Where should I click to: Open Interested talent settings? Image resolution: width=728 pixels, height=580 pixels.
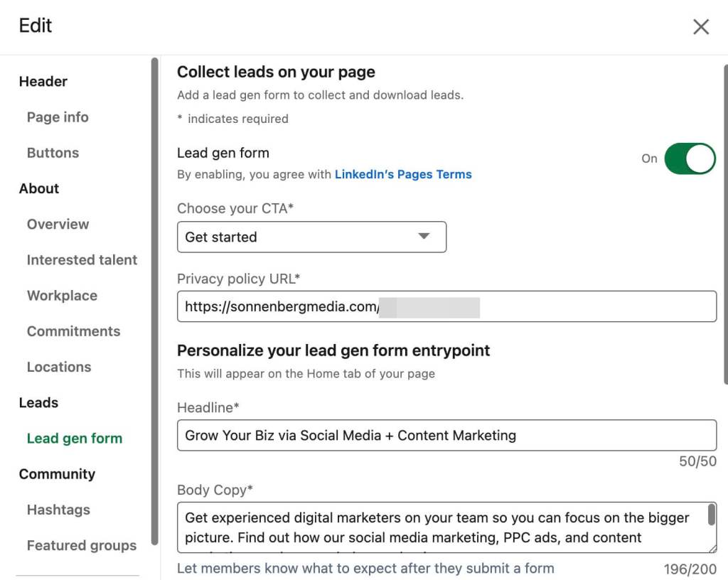(82, 260)
